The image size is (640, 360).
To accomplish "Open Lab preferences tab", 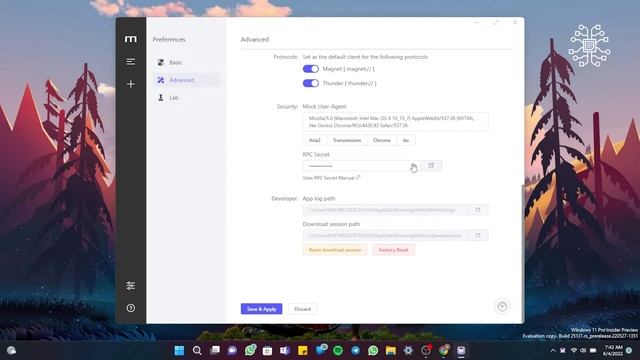I will [187, 98].
